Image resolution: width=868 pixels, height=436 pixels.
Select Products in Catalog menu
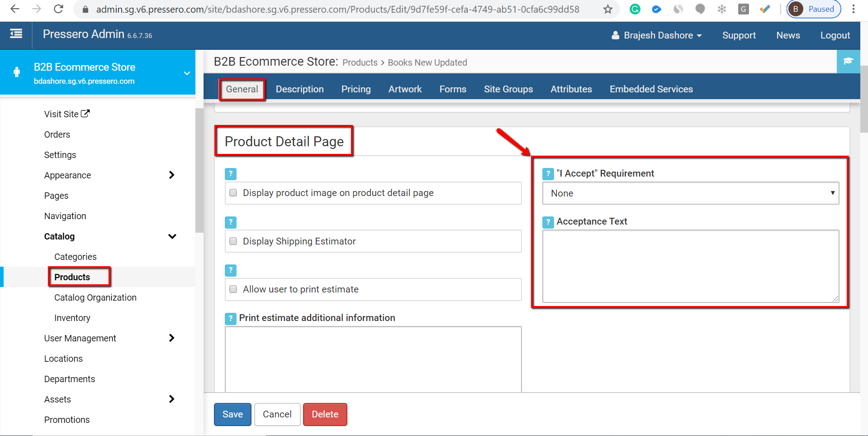click(72, 277)
